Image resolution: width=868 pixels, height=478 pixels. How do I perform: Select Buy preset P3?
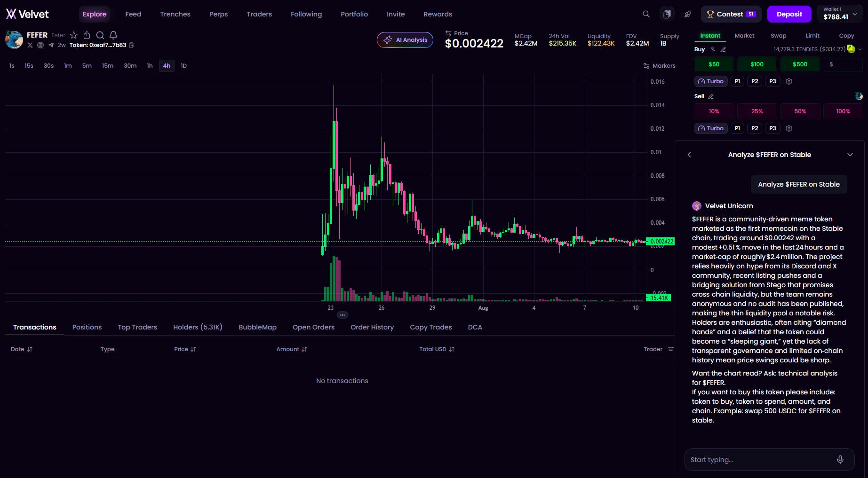tap(772, 81)
